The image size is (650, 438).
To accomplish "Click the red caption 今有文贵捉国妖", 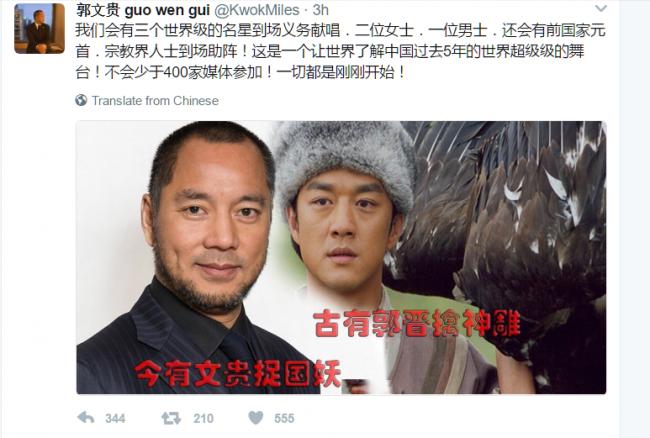I will click(x=238, y=373).
